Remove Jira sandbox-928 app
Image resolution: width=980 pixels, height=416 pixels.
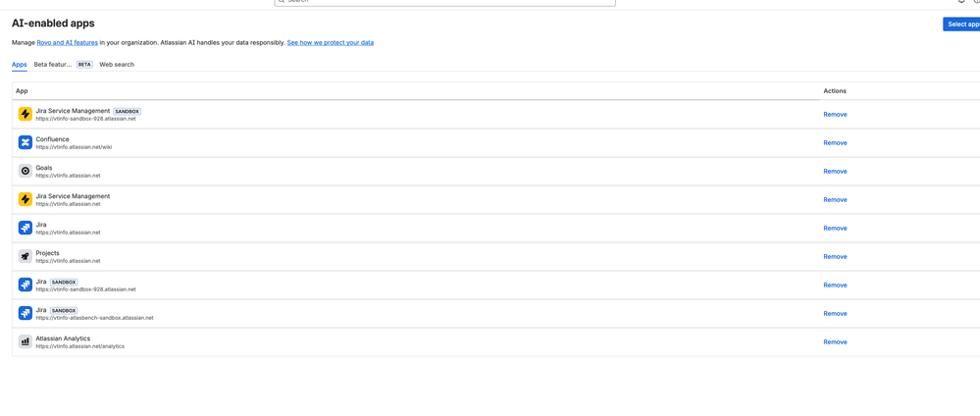pyautogui.click(x=835, y=286)
